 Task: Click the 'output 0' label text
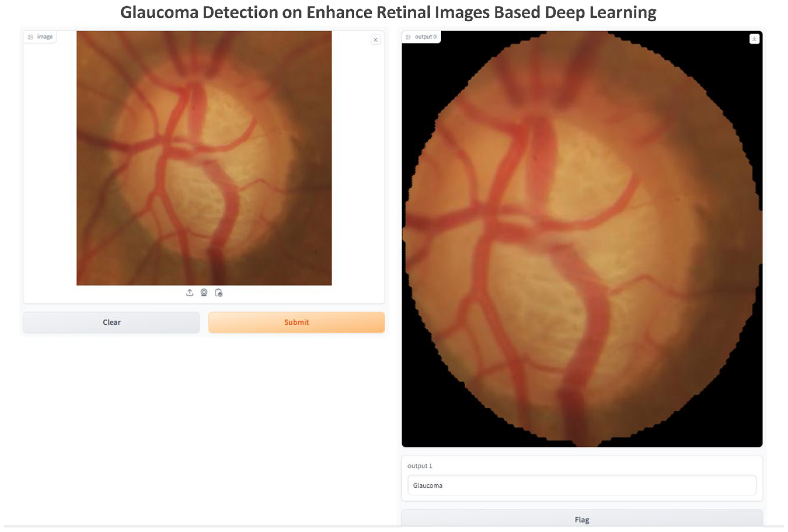pyautogui.click(x=426, y=36)
